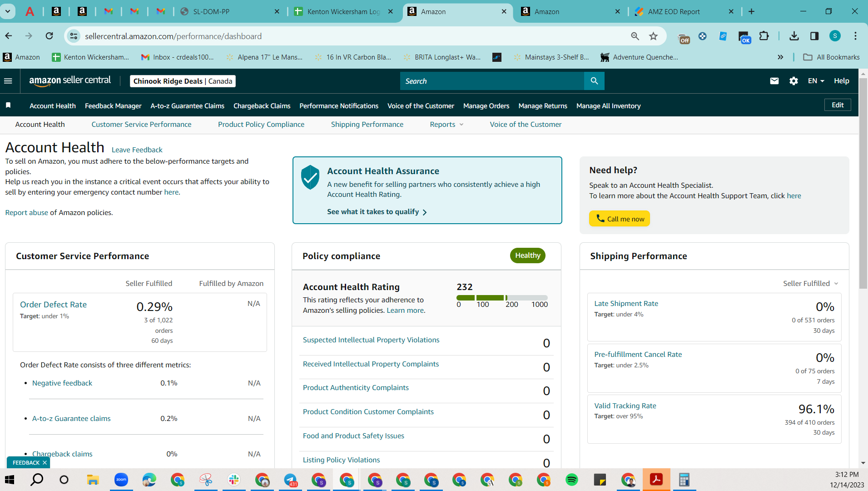Click the Account Health Rating progress bar
The height and width of the screenshot is (491, 868).
point(502,298)
